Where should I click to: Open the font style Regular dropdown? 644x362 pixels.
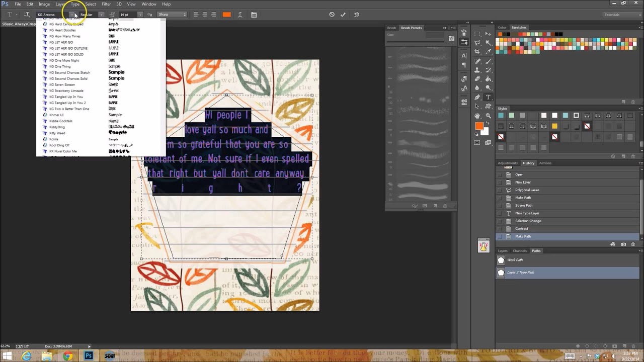(101, 15)
